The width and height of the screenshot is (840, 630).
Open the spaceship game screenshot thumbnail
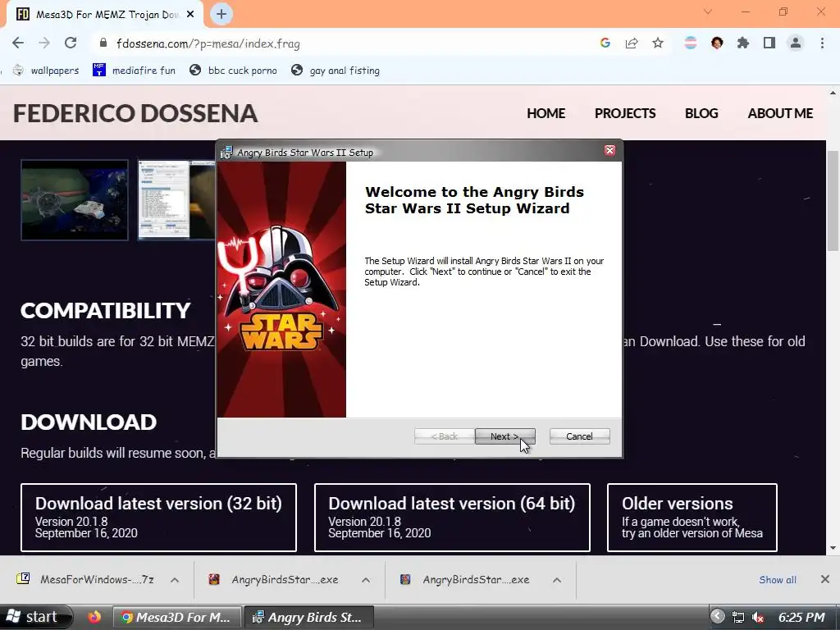75,200
